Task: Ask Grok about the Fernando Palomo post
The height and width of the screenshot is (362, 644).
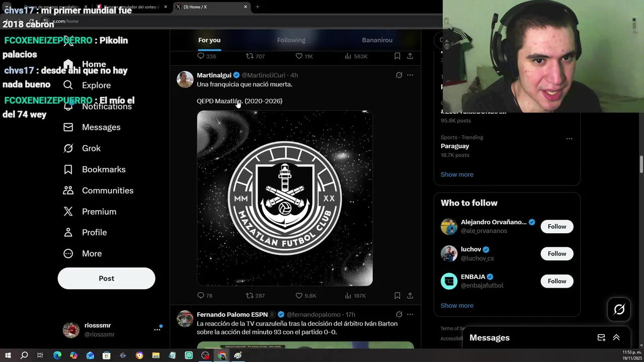Action: click(399, 314)
